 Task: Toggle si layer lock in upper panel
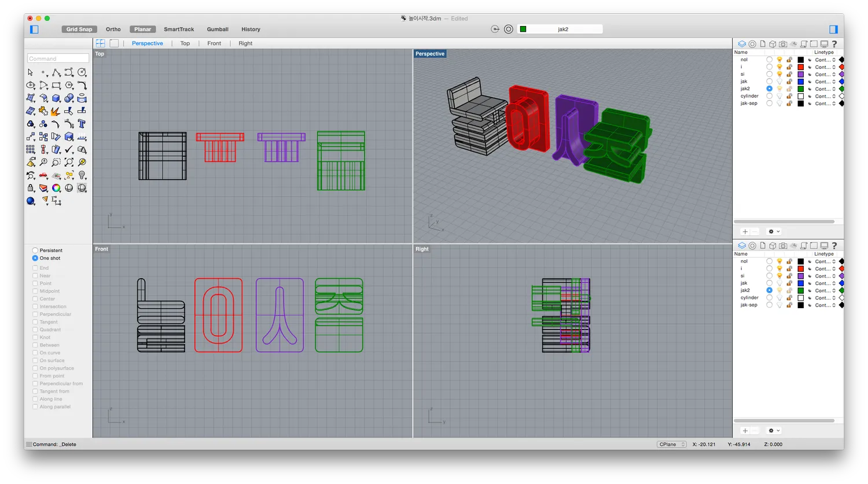[x=789, y=74]
